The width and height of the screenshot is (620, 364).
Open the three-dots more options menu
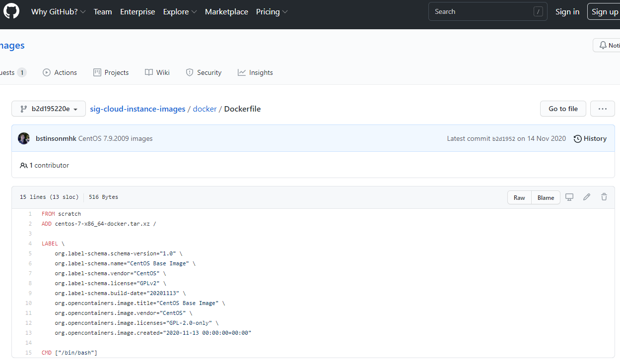603,109
